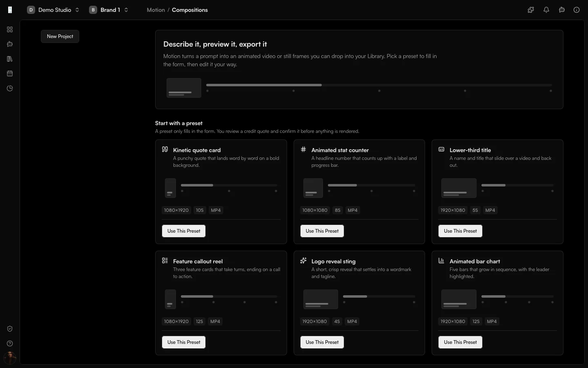
Task: Click the Kinetic quote card timeline bar
Action: tap(229, 185)
